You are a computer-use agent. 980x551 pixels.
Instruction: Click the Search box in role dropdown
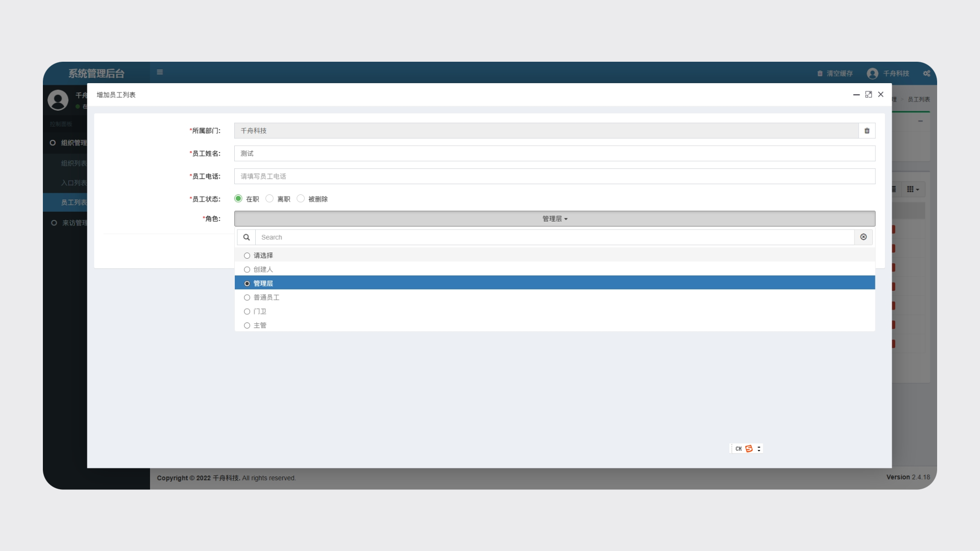pos(554,237)
